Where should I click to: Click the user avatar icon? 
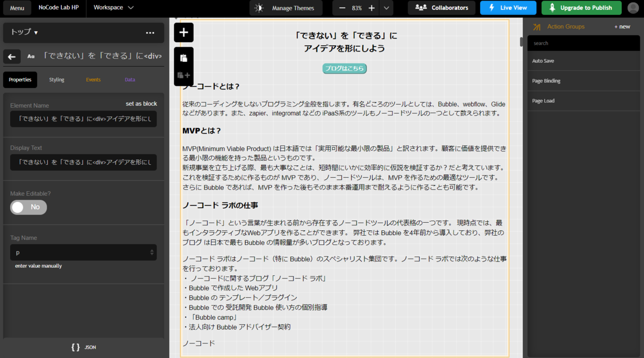[633, 8]
